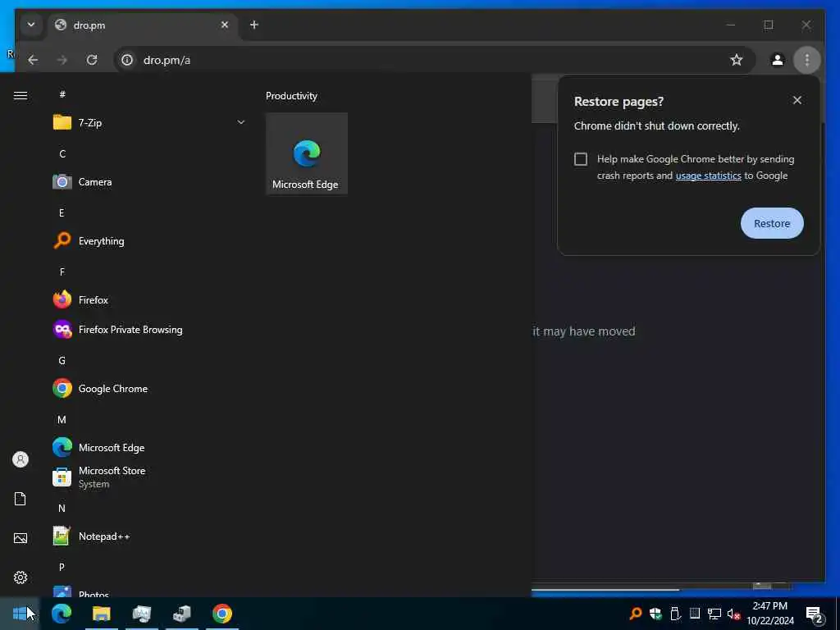The image size is (840, 630).
Task: Open Documents from Start sidebar
Action: click(x=21, y=499)
